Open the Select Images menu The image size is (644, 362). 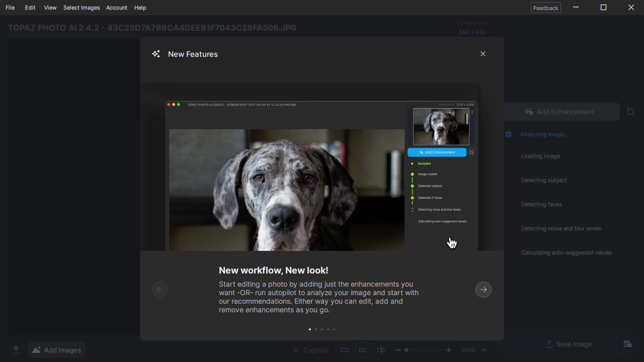(82, 8)
